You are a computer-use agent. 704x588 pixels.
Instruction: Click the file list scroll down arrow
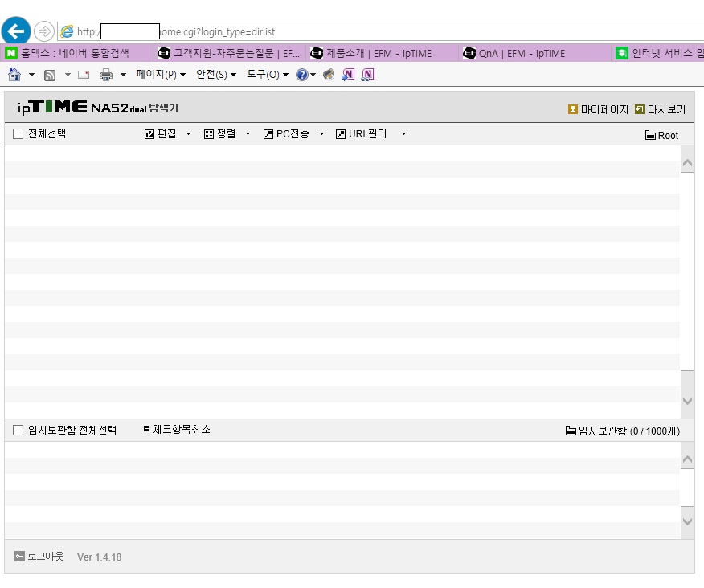click(x=687, y=401)
